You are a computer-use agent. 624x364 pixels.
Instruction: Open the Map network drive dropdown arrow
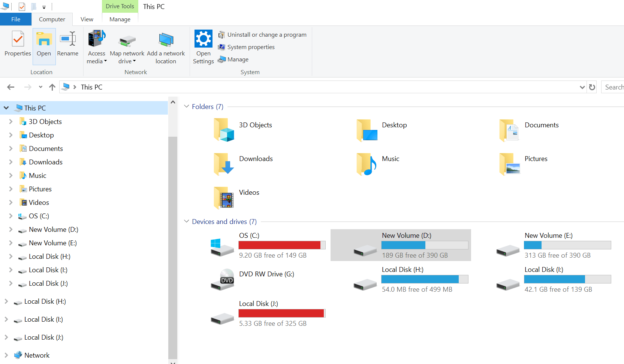(135, 61)
